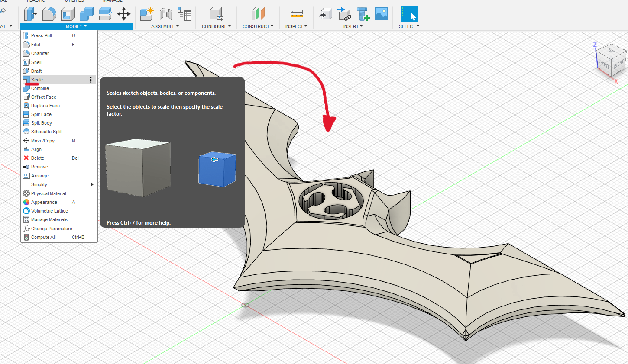Open Appearance from the Modify menu
The image size is (628, 364).
[x=58, y=202]
